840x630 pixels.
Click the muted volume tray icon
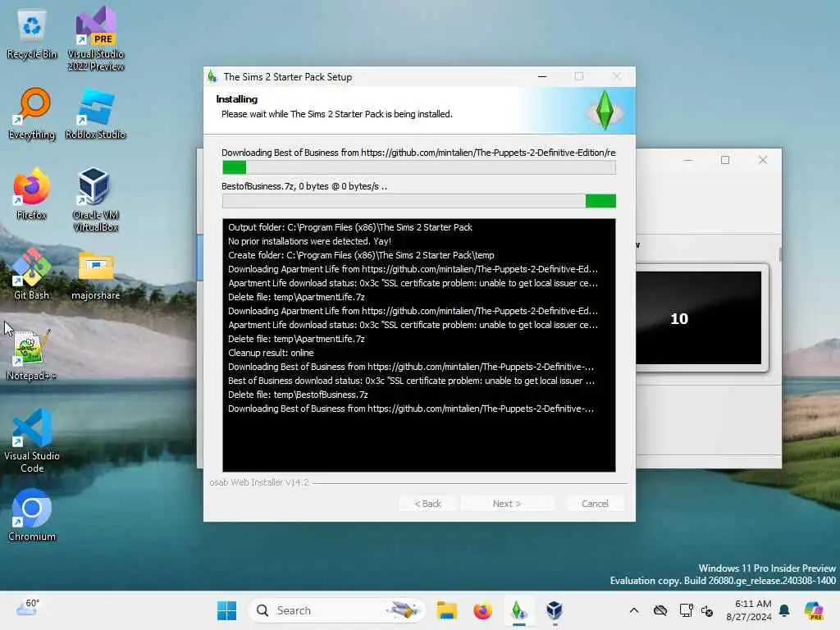pyautogui.click(x=707, y=610)
